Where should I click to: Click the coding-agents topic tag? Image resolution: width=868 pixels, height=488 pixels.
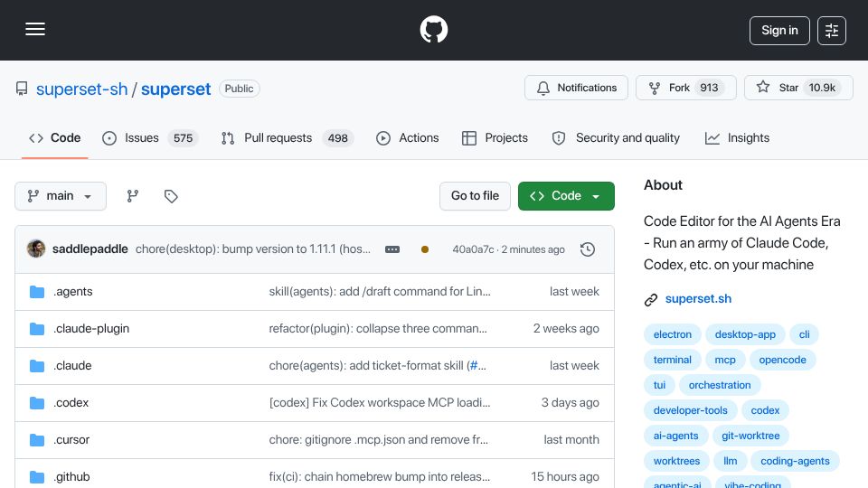(795, 462)
